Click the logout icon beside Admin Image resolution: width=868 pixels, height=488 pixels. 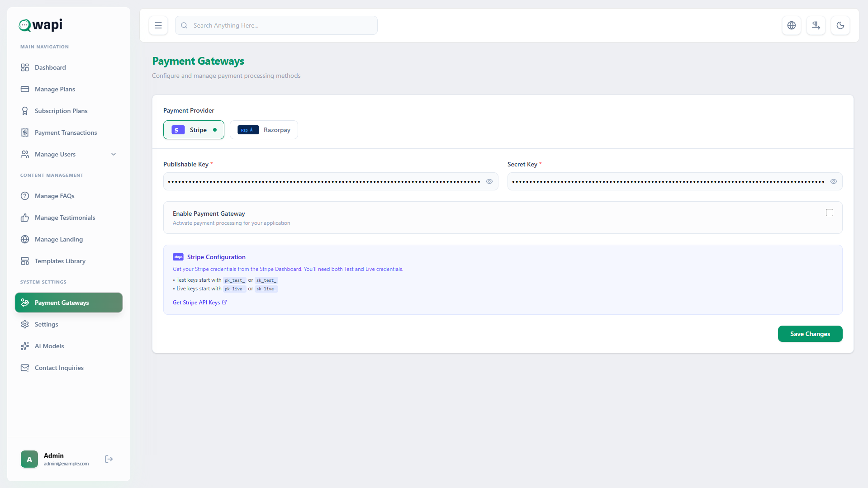(109, 459)
